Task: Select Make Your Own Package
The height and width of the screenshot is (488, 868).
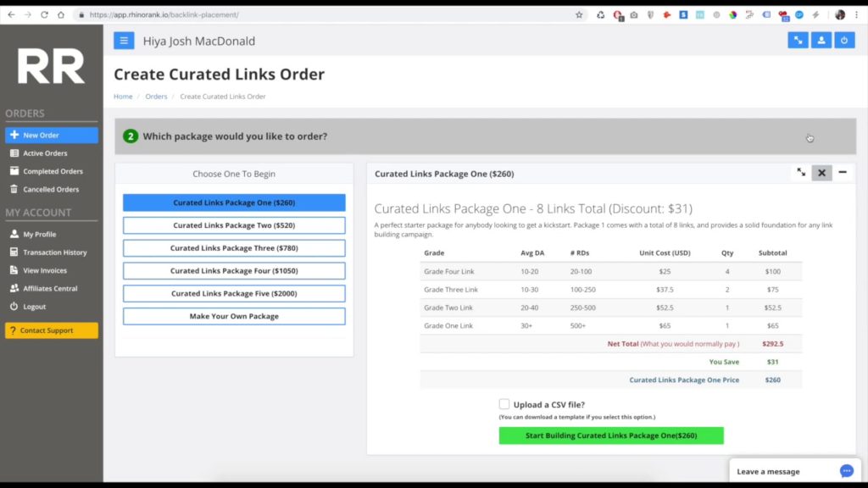Action: [x=234, y=316]
